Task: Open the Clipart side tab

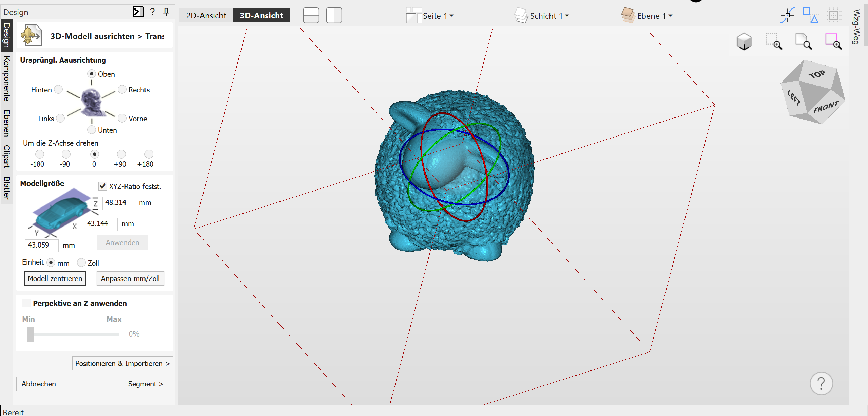Action: pyautogui.click(x=6, y=157)
